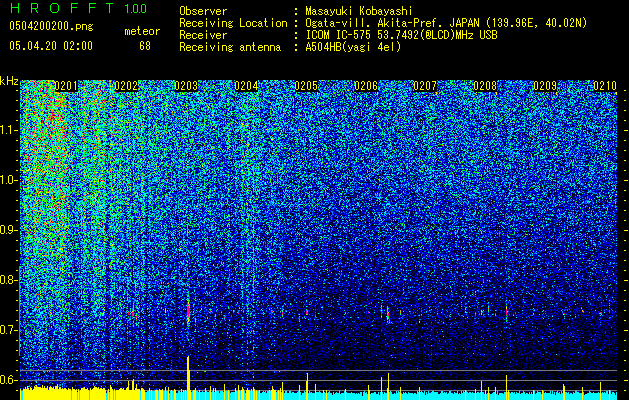Click the Receiving antenna field label
This screenshot has width=629, height=400.
(230, 47)
